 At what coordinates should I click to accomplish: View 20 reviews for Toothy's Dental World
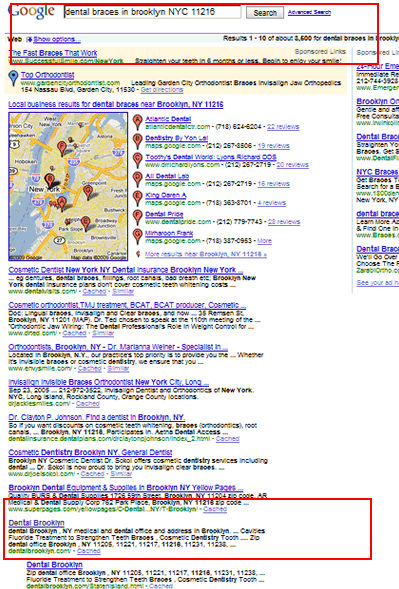(292, 165)
